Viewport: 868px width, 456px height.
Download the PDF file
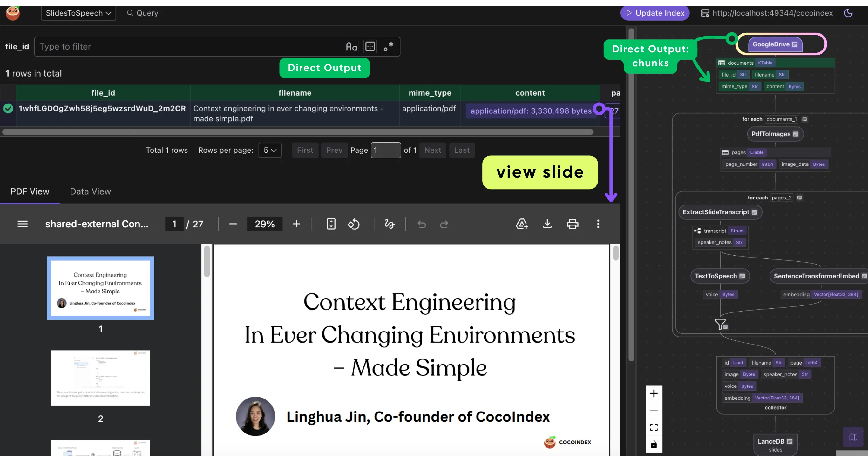(547, 224)
